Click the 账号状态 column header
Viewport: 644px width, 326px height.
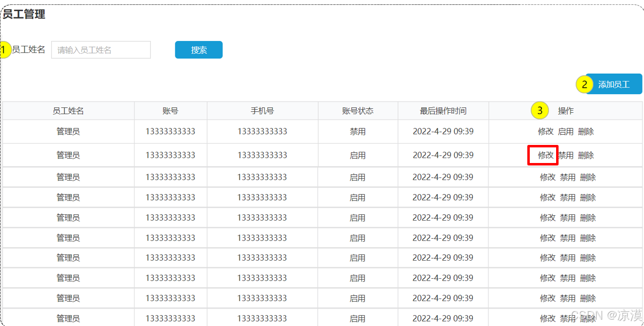click(358, 111)
